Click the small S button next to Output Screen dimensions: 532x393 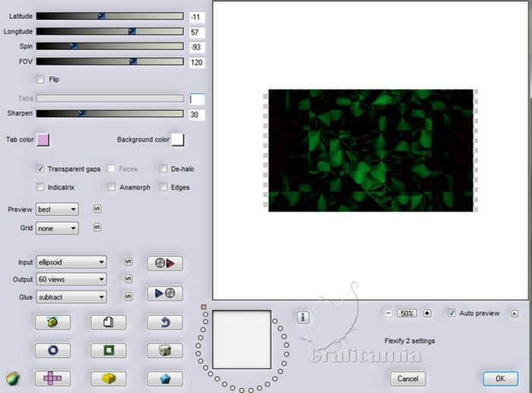(x=128, y=279)
